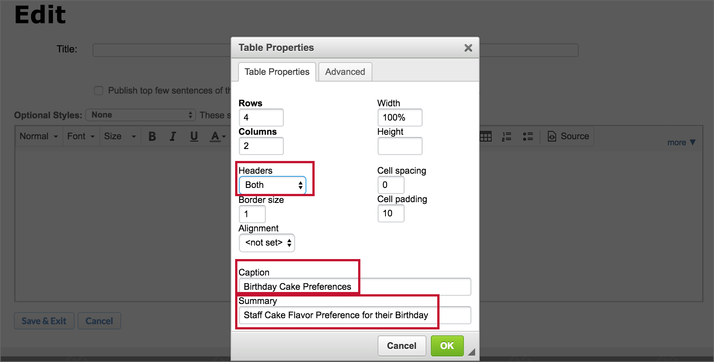Image resolution: width=714 pixels, height=362 pixels.
Task: Switch to the Advanced tab
Action: (345, 72)
